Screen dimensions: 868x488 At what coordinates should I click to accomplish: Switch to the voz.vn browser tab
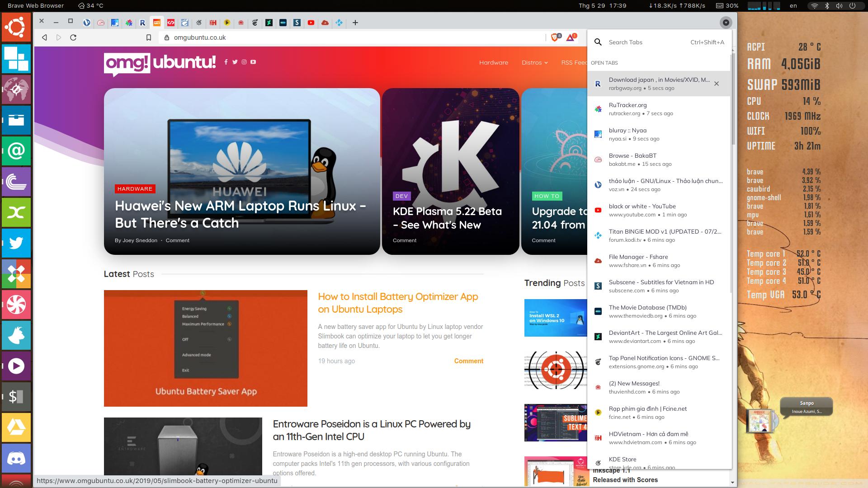(x=87, y=23)
